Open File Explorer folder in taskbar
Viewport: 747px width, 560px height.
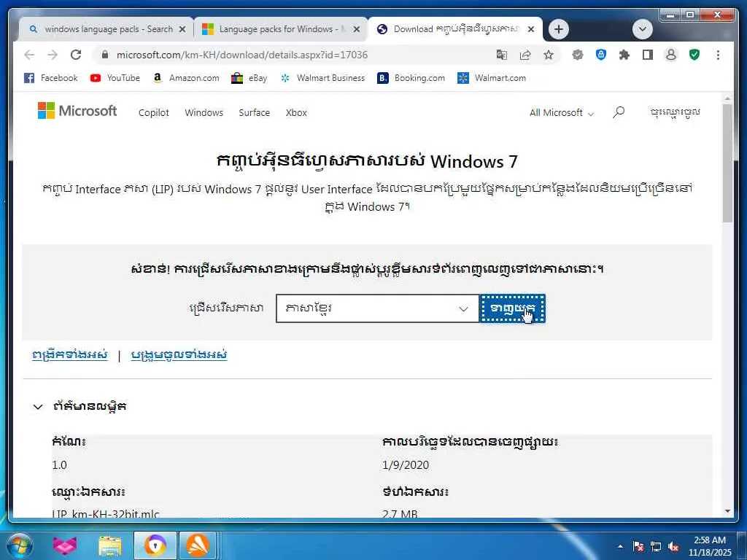click(x=110, y=545)
